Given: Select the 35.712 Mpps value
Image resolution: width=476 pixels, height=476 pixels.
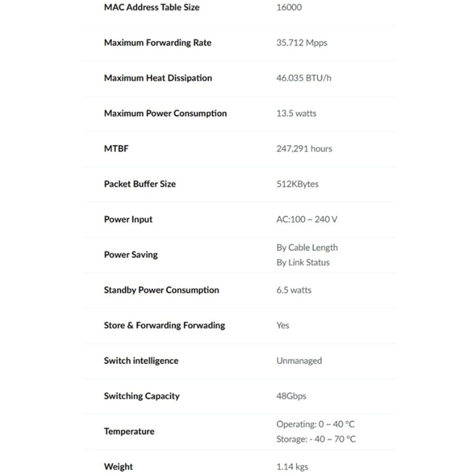Looking at the screenshot, I should [x=302, y=43].
